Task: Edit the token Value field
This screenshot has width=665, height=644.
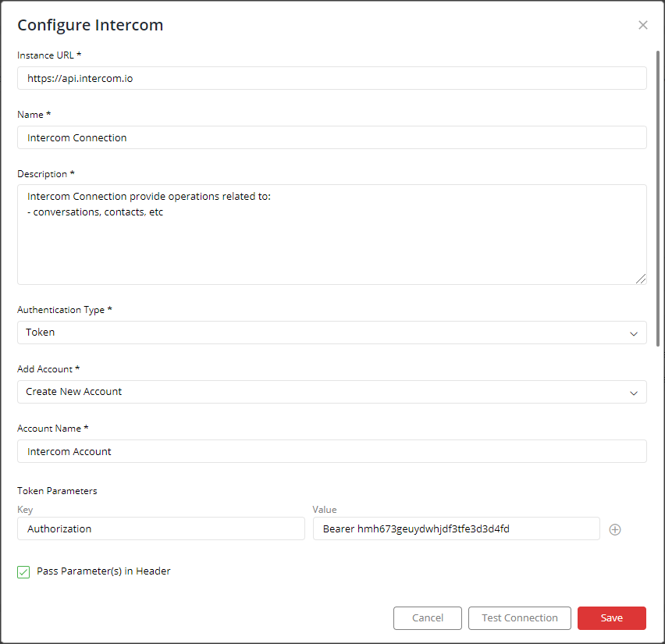Action: [457, 528]
